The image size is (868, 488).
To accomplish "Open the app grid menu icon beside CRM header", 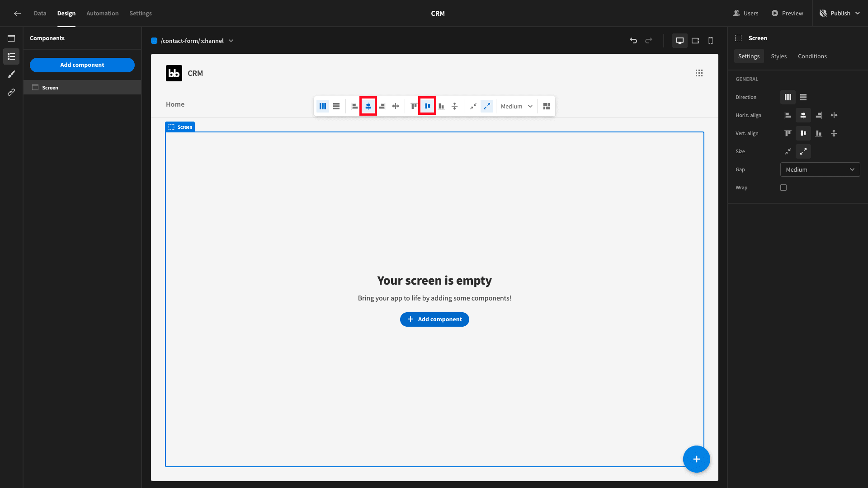I will click(x=699, y=73).
